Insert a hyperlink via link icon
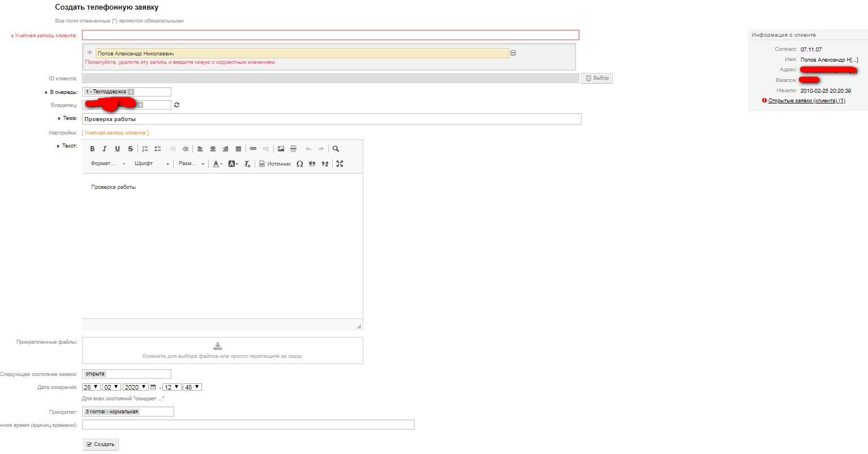868x454 pixels. point(253,149)
